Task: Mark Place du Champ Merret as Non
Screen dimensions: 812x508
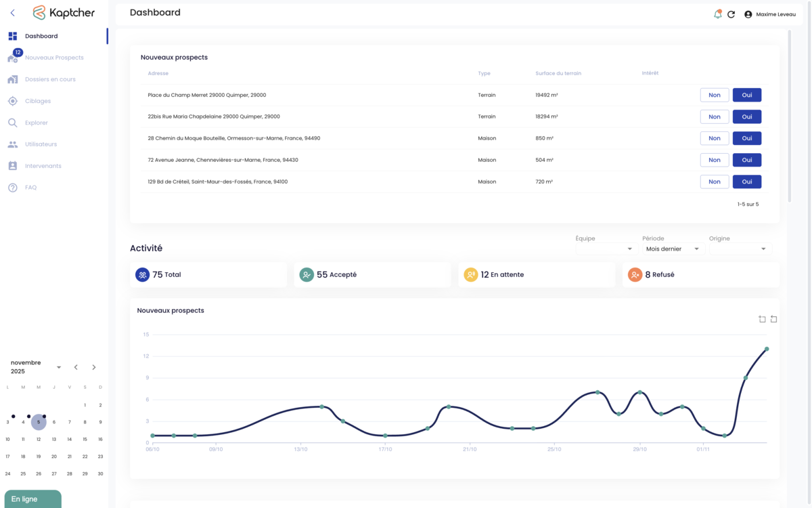Action: tap(714, 95)
